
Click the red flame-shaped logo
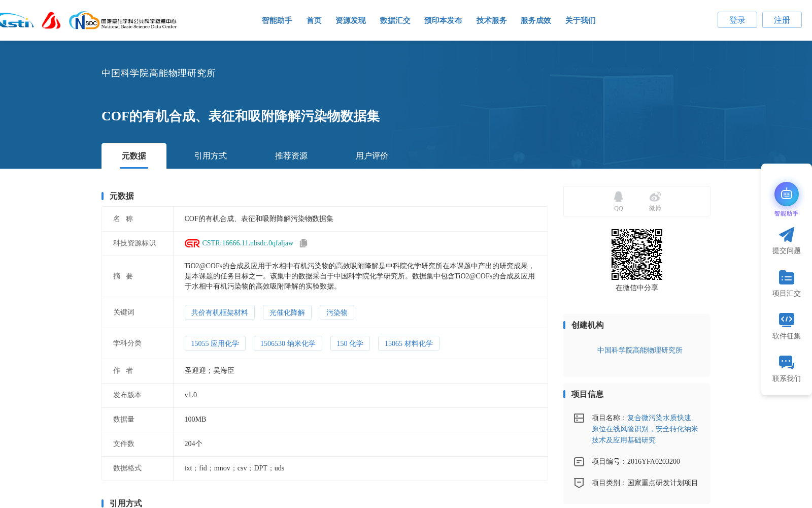pyautogui.click(x=51, y=20)
